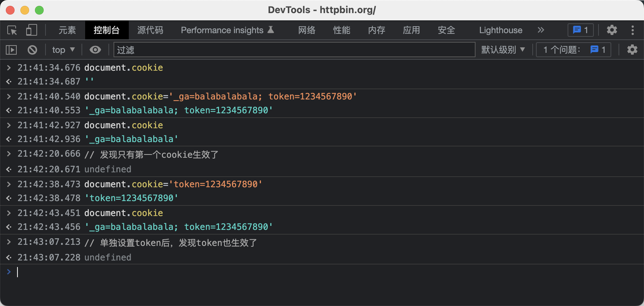Screen dimensions: 644x306
Task: Open the top JavaScript context dropdown
Action: tap(63, 50)
